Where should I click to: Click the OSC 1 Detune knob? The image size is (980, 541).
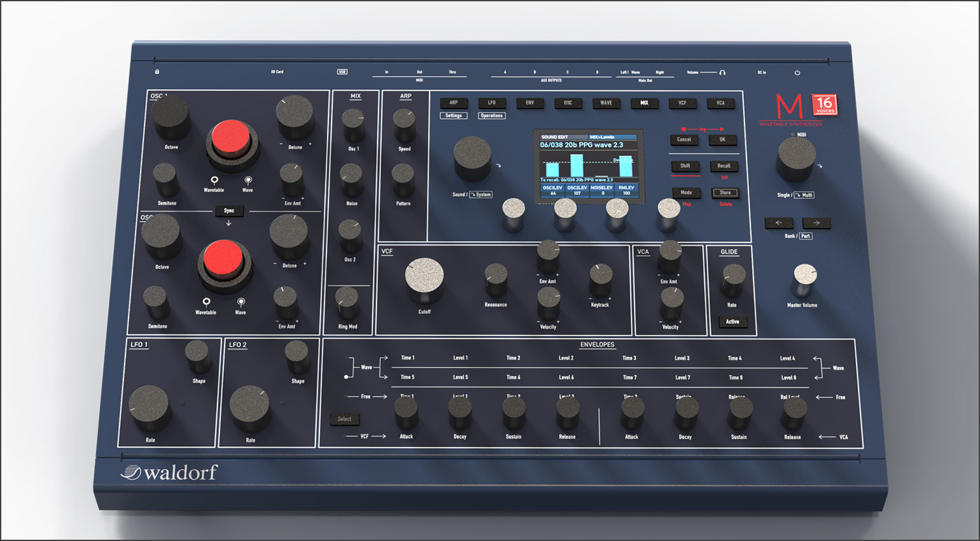click(294, 117)
